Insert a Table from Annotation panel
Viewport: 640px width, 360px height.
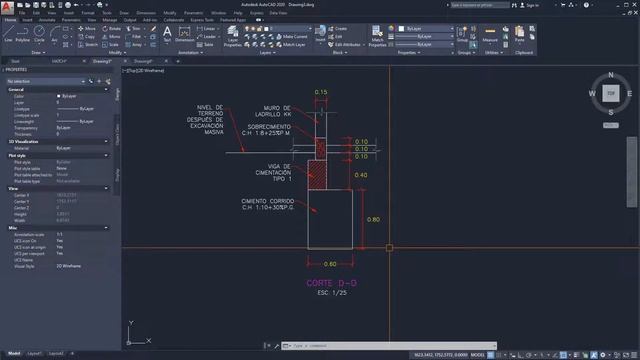[205, 44]
